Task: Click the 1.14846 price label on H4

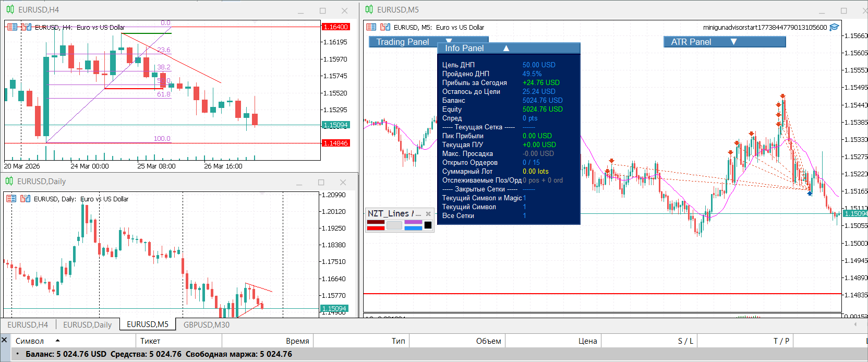Action: pyautogui.click(x=335, y=143)
